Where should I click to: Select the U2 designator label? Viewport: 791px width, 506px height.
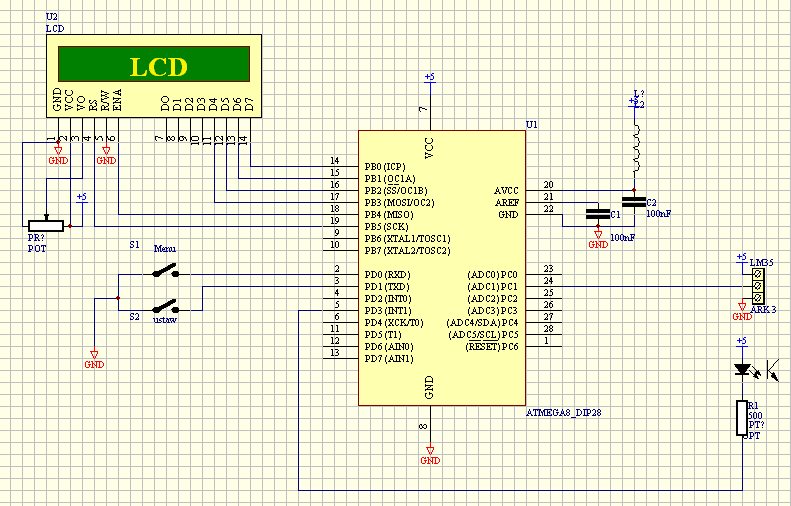pos(51,17)
